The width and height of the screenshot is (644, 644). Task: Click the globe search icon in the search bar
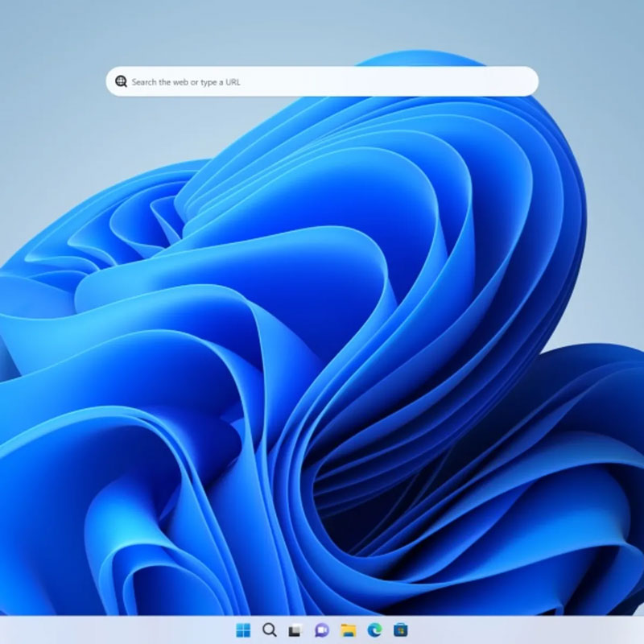(122, 81)
